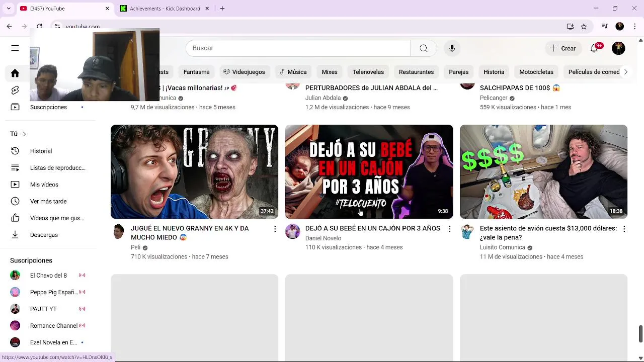Open Luisito Comunica channel avatar

pos(467,231)
